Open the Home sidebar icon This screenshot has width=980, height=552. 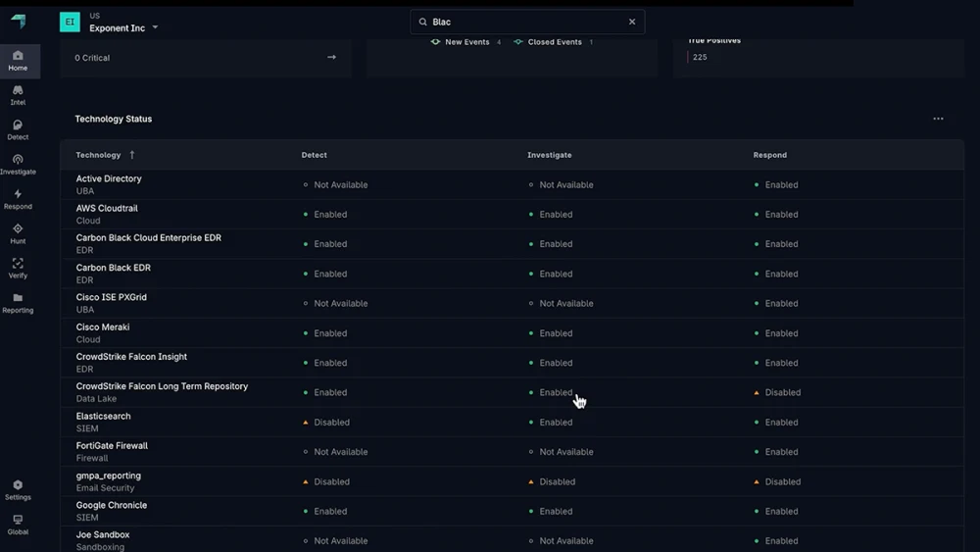click(x=18, y=61)
